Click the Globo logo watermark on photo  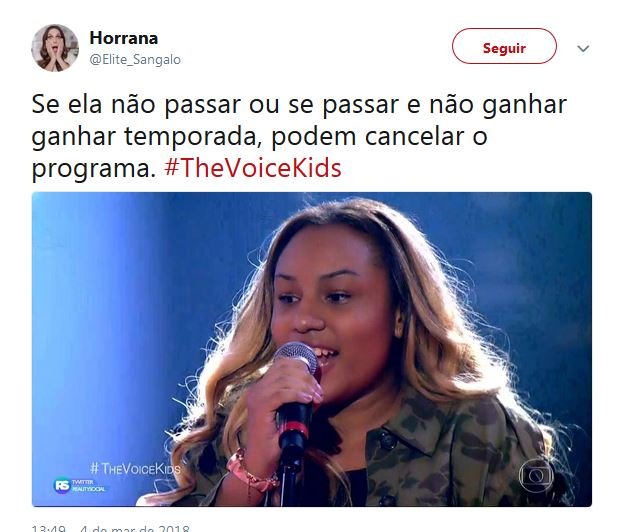536,476
